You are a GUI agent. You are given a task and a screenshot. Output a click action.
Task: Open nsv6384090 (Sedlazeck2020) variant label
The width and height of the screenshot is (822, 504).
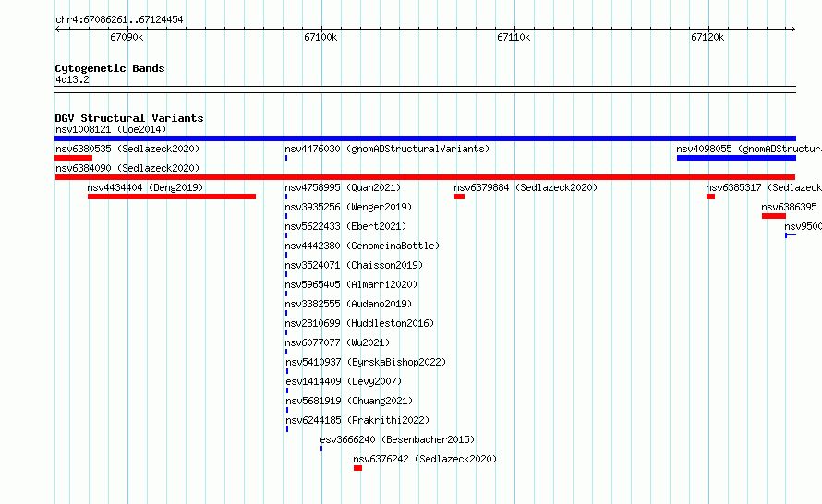click(x=127, y=168)
